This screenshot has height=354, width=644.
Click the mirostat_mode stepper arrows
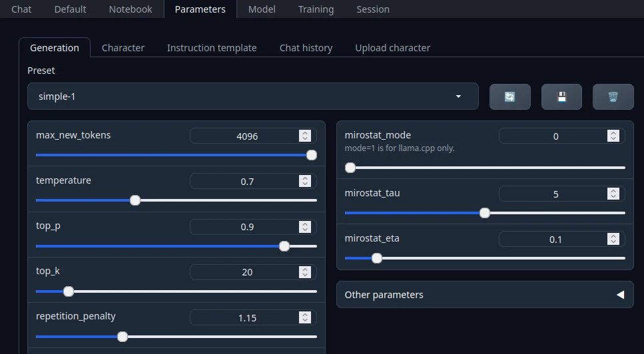pyautogui.click(x=613, y=136)
